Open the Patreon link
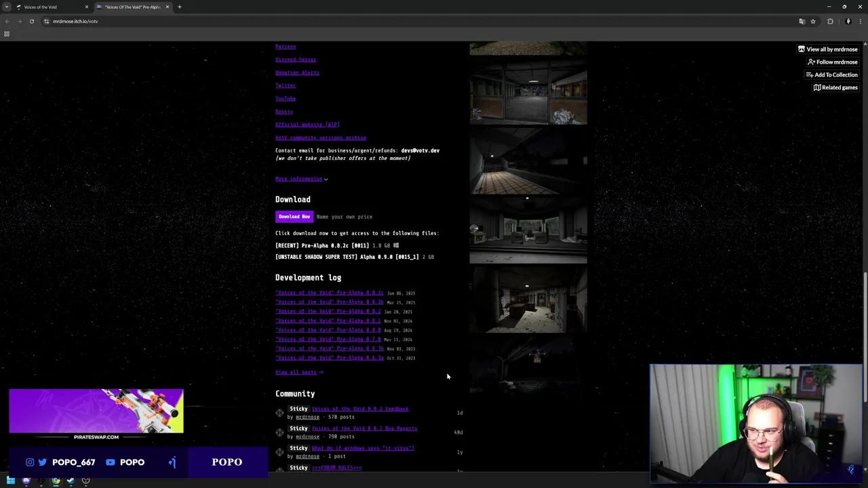The image size is (868, 488). pos(285,47)
